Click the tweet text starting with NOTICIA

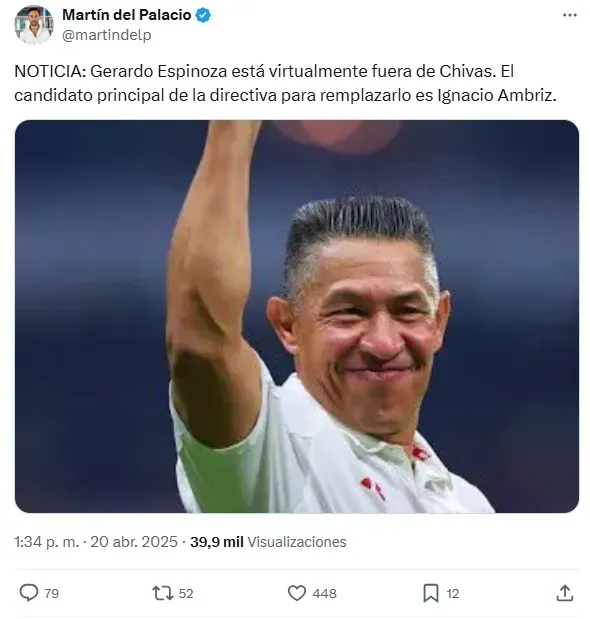click(x=285, y=83)
